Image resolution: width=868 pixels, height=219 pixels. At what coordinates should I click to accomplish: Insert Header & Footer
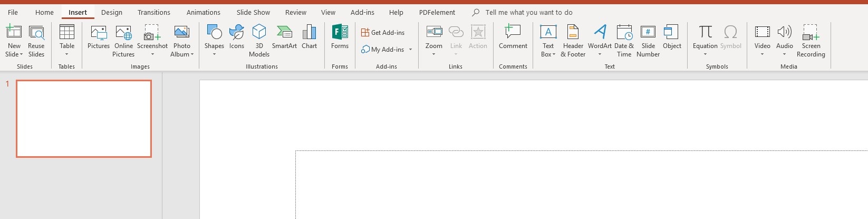[x=573, y=41]
